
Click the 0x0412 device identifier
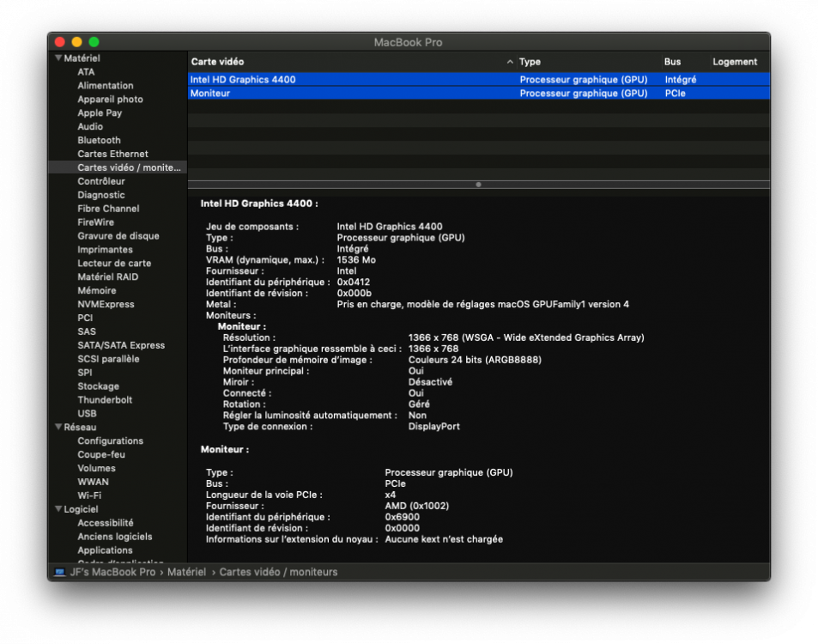click(x=353, y=282)
